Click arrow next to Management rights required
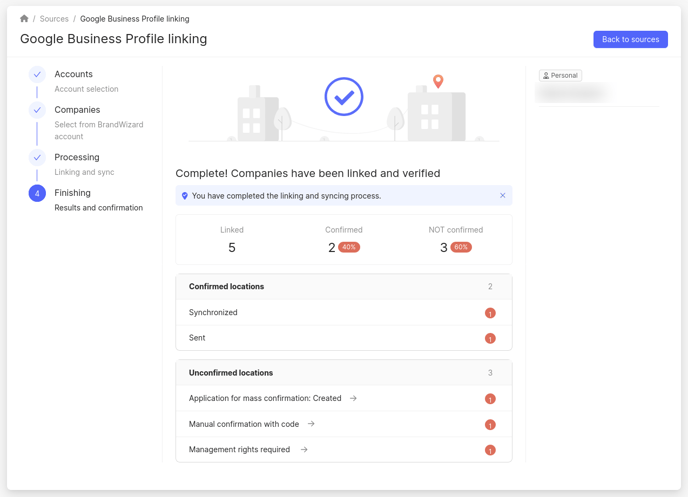The image size is (688, 497). coord(304,450)
